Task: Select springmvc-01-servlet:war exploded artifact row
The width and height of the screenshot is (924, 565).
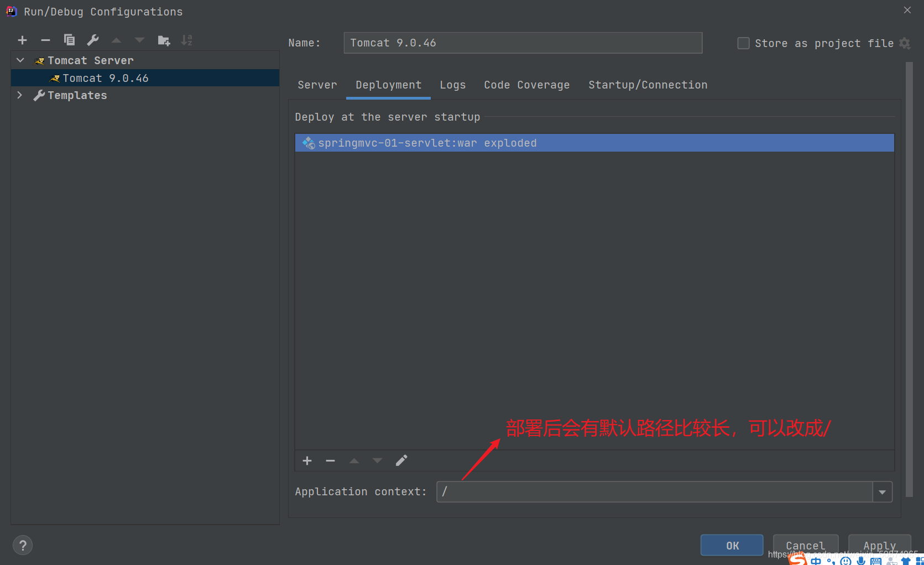Action: (x=594, y=143)
